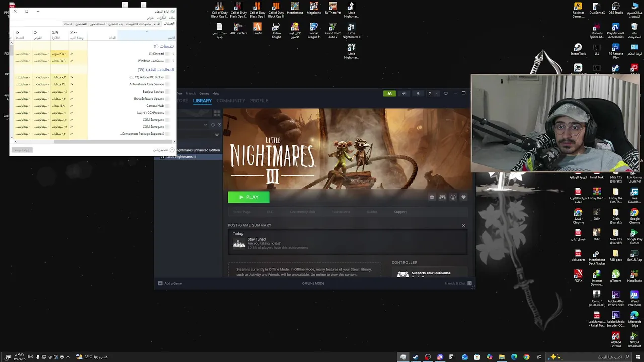
Task: Open Support link on game page
Action: 400,212
